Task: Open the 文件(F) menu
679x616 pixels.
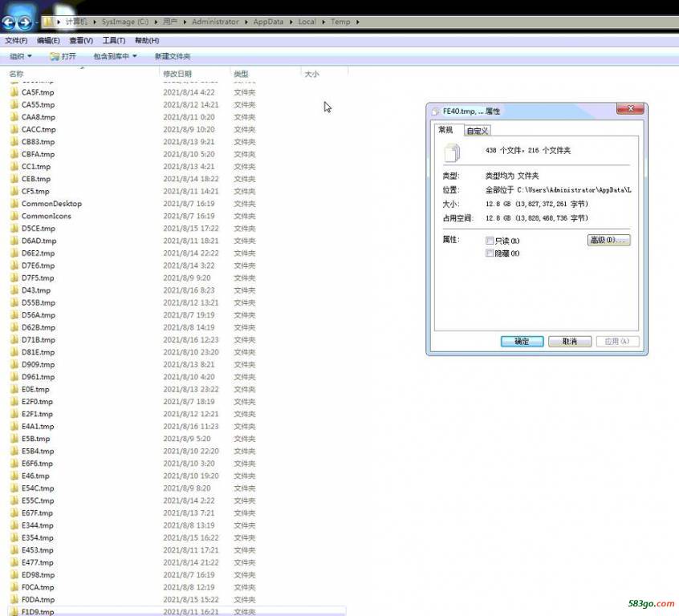Action: [x=16, y=40]
